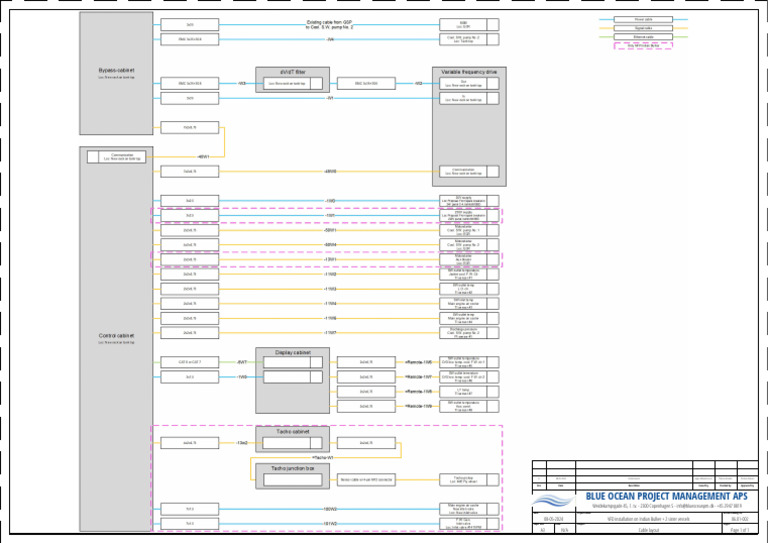Select the dV/dT filter block title
The height and width of the screenshot is (543, 768).
click(x=293, y=72)
